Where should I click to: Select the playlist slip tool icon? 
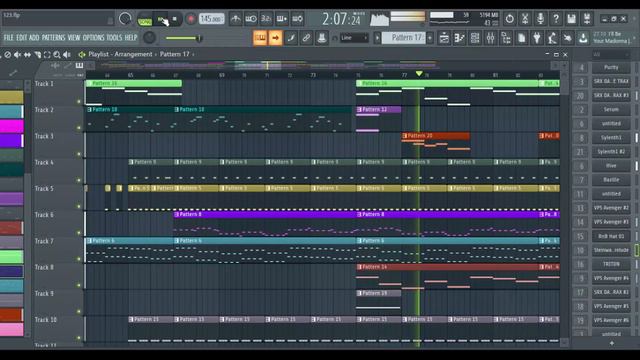click(27, 54)
